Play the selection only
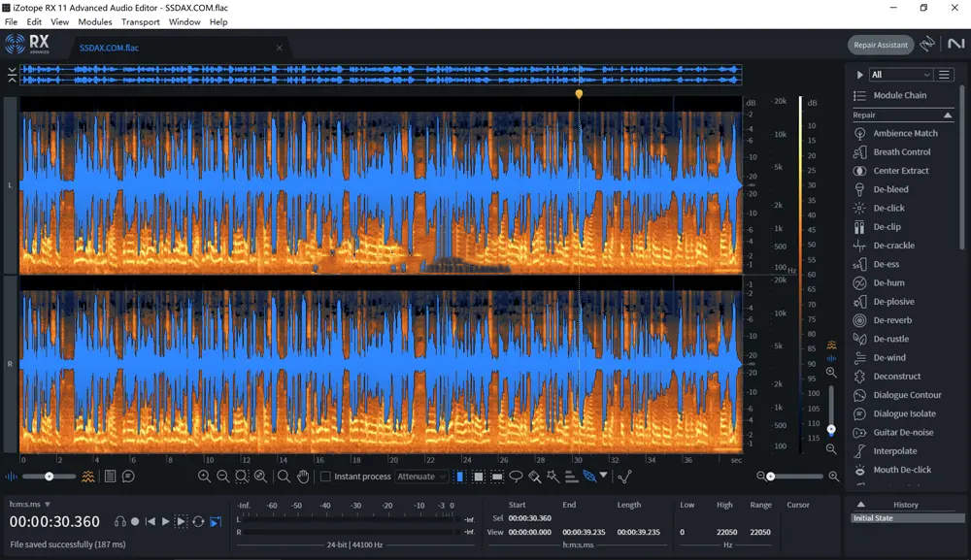This screenshot has width=971, height=560. [181, 521]
